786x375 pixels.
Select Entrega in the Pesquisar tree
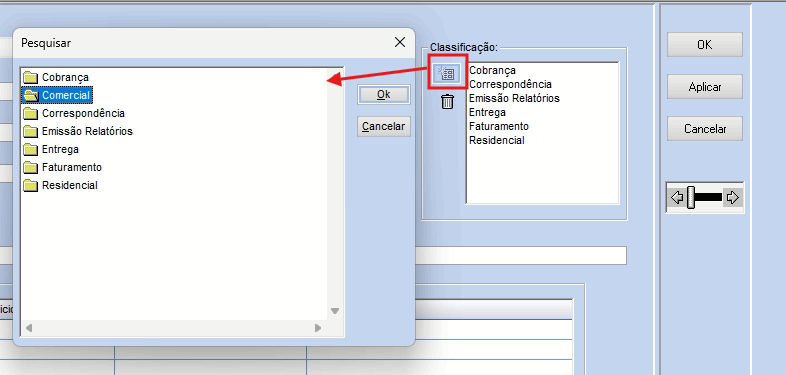(60, 149)
